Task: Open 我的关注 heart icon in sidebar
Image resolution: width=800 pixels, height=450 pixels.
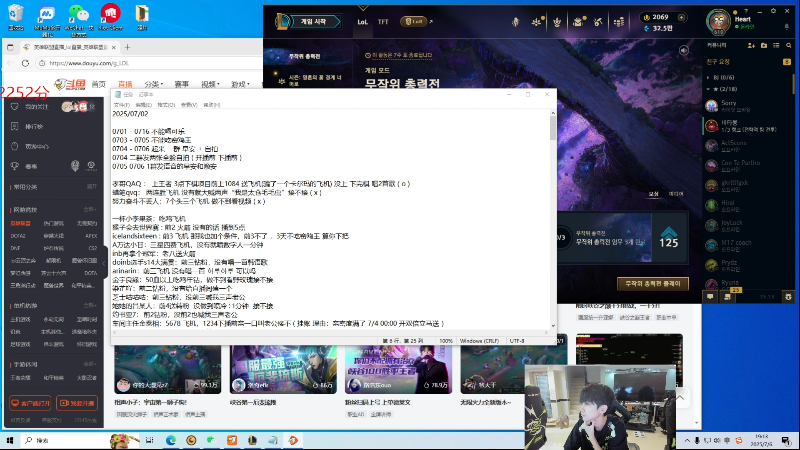Action: 14,107
